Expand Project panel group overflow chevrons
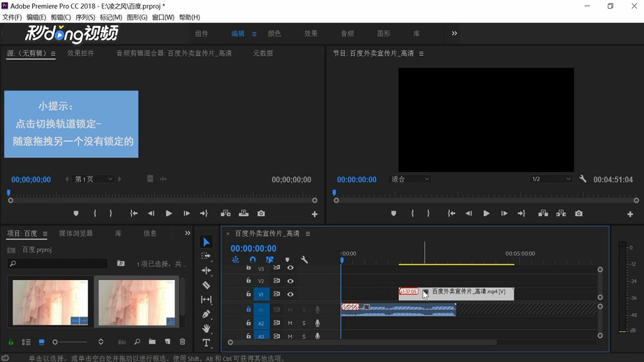 click(188, 233)
